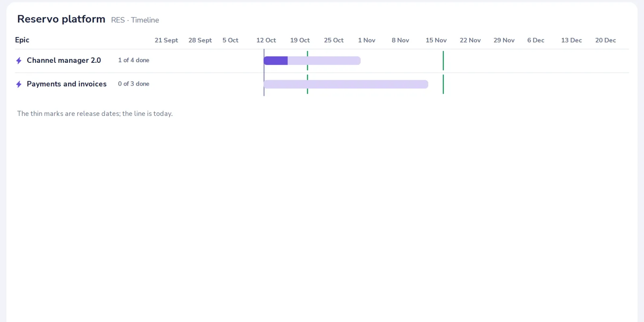Screen dimensions: 644x322
Task: Click the '5 Oct' date header
Action: [230, 40]
